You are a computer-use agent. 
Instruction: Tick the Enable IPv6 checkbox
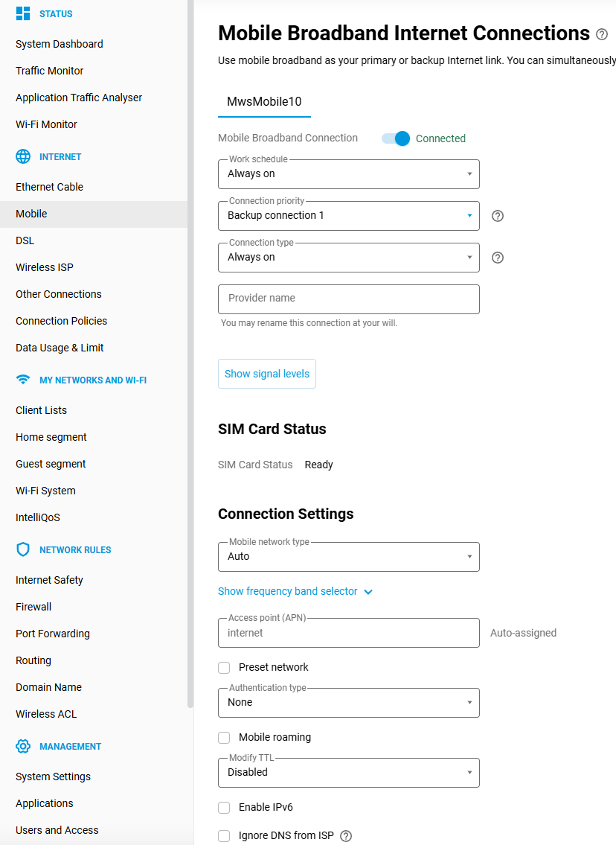coord(224,807)
